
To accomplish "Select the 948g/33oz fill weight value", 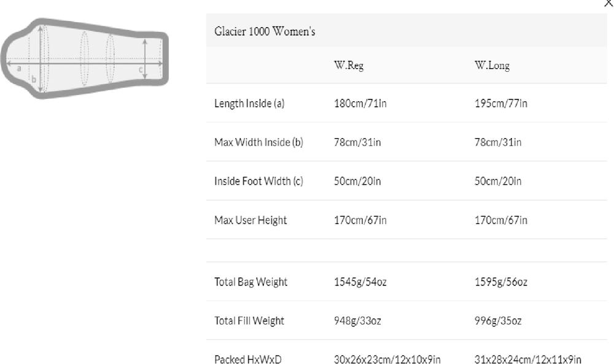I will [357, 320].
